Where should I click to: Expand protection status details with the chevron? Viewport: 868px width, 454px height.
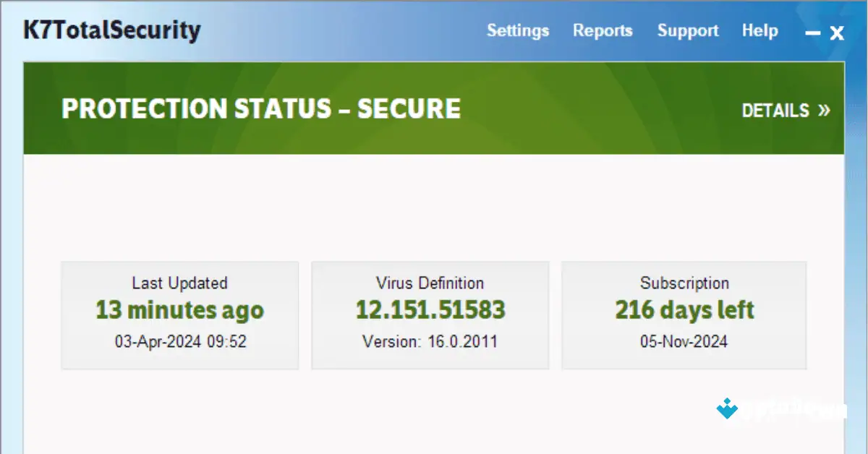[x=824, y=111]
